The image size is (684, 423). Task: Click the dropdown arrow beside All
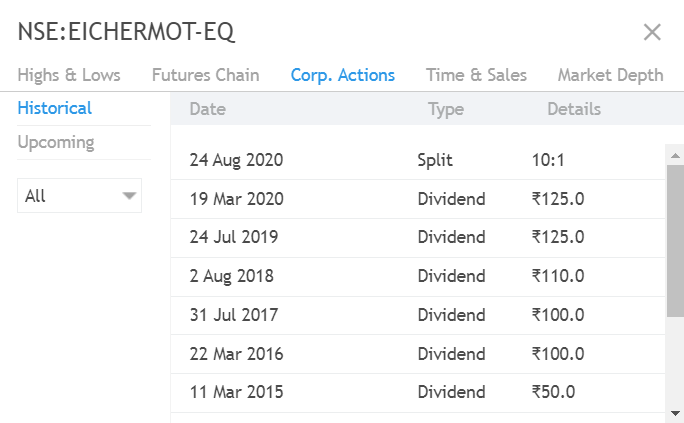point(128,196)
